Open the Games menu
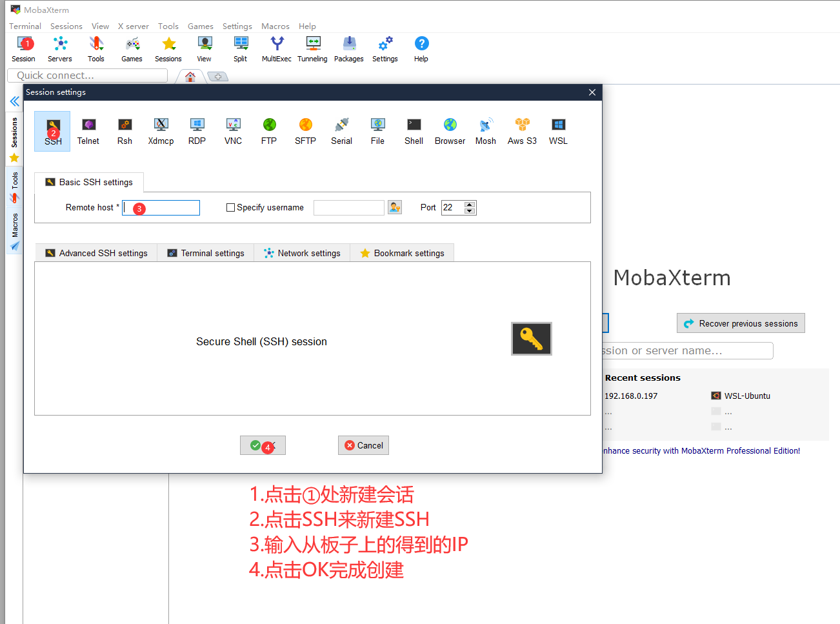 [x=201, y=26]
